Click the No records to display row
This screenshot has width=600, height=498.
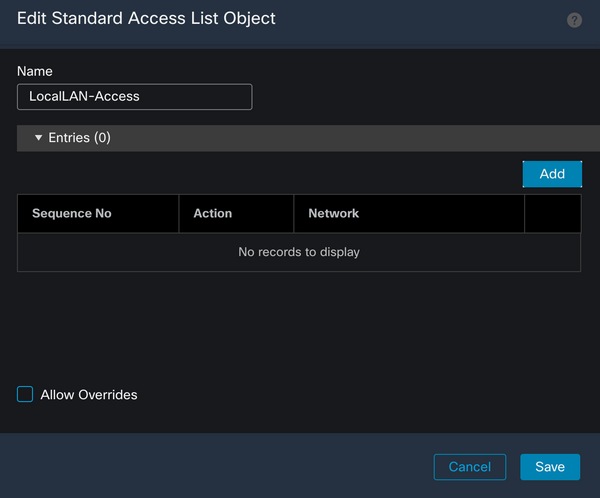(299, 252)
